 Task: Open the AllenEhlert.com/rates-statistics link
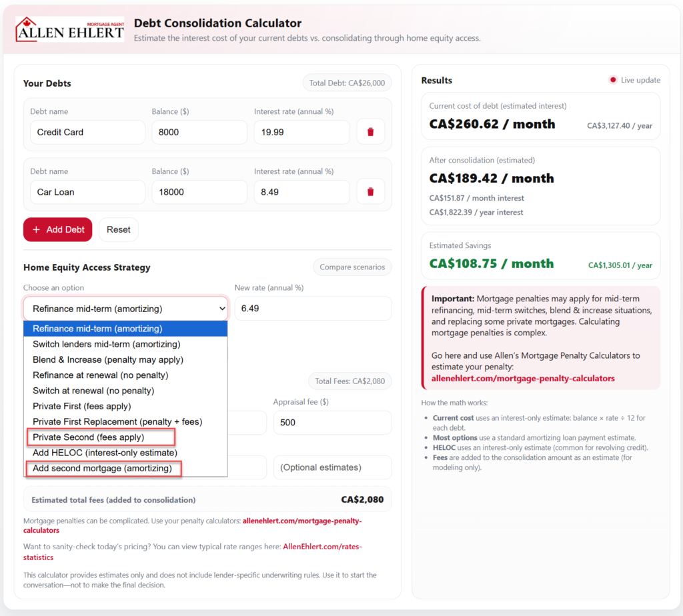coord(322,547)
